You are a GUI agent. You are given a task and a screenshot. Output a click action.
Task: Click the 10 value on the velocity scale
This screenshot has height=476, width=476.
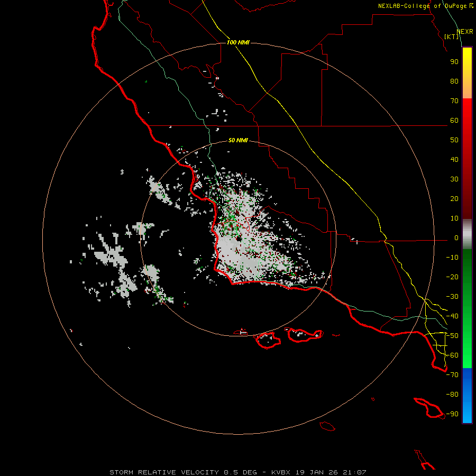454,218
